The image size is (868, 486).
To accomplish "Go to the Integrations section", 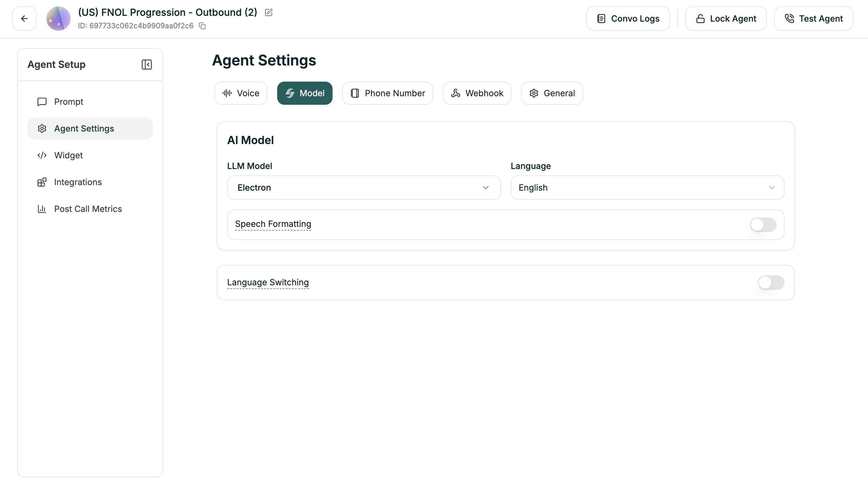I will click(x=78, y=182).
